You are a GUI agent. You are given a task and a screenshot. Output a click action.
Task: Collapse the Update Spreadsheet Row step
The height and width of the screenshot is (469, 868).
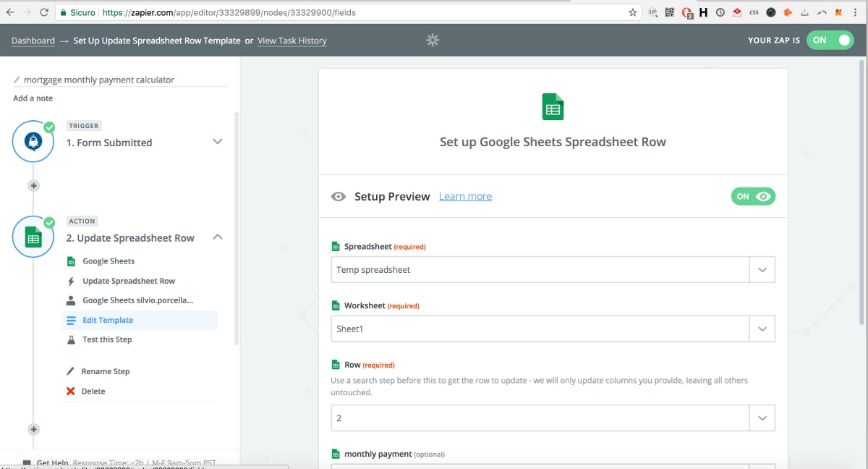217,237
